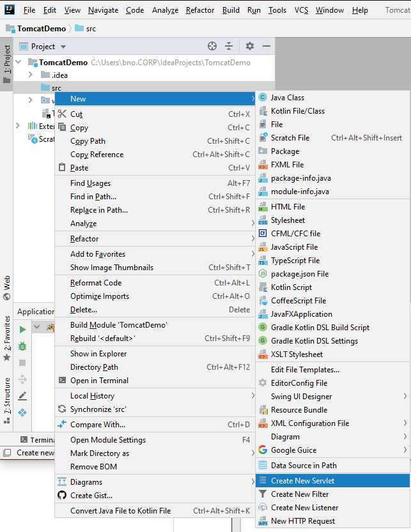This screenshot has height=532, width=411.
Task: Click the Kotlin File/Class icon
Action: (x=263, y=111)
